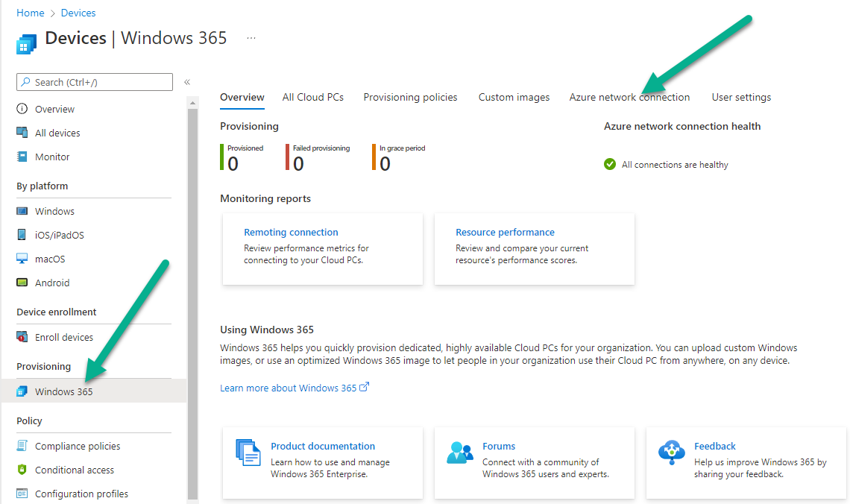The width and height of the screenshot is (850, 504).
Task: Click the iOS/iPadOS device icon
Action: [22, 234]
